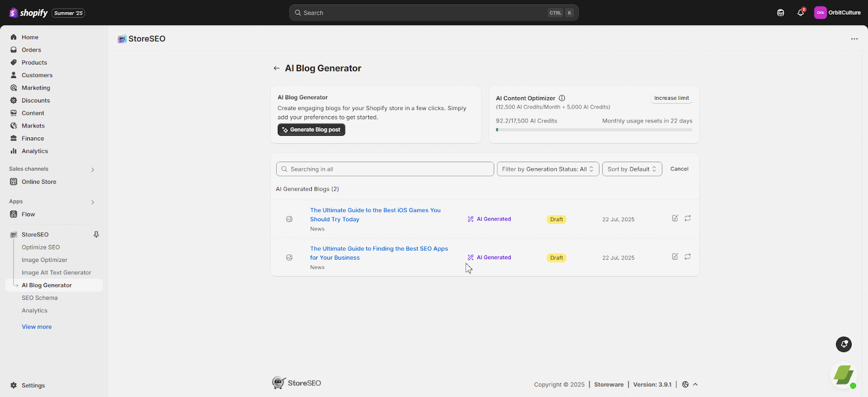Click the edit icon for iOS Games blog
The height and width of the screenshot is (397, 868).
coord(675,218)
